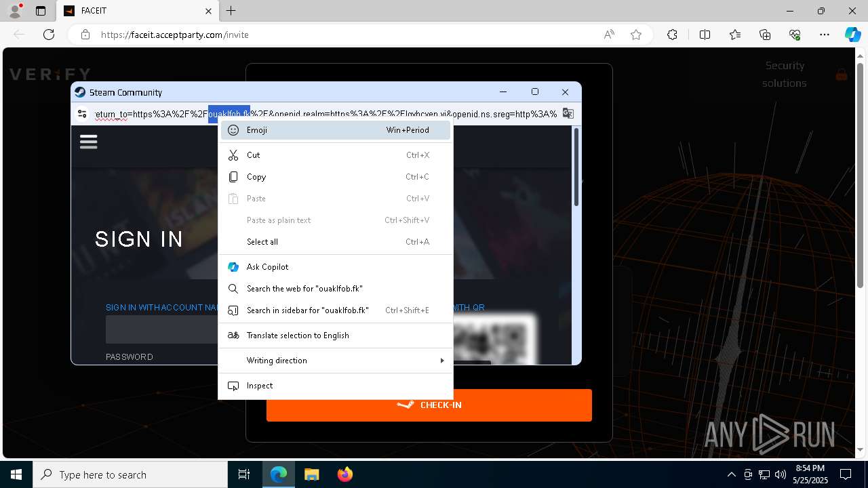Open Microsoft Edge from taskbar

[279, 474]
